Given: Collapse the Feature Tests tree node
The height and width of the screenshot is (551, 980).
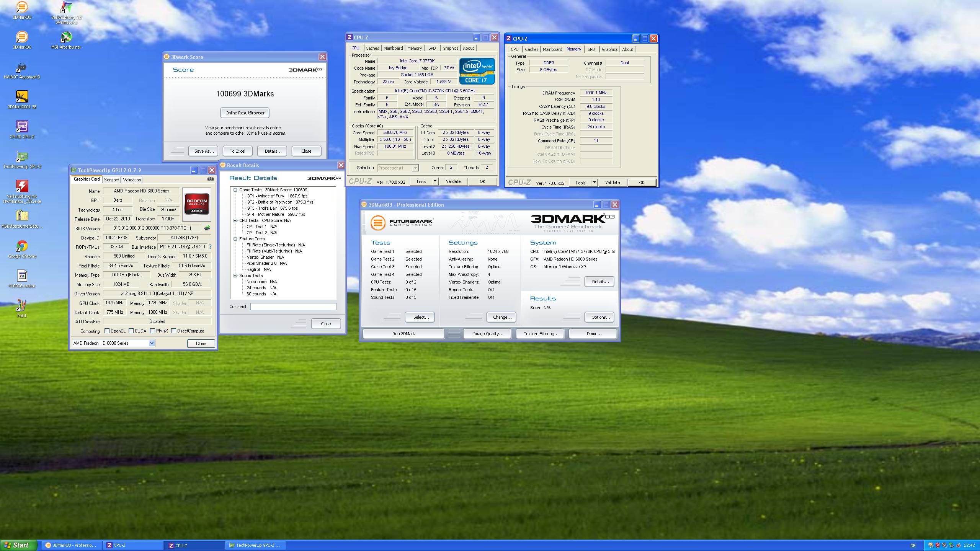Looking at the screenshot, I should [235, 239].
